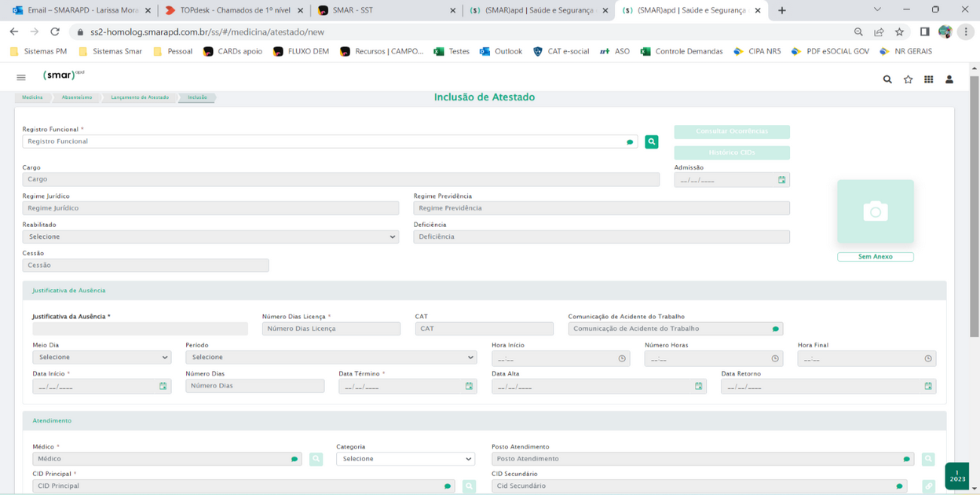980x495 pixels.
Task: Click Consultar Ocorrências button
Action: (732, 132)
